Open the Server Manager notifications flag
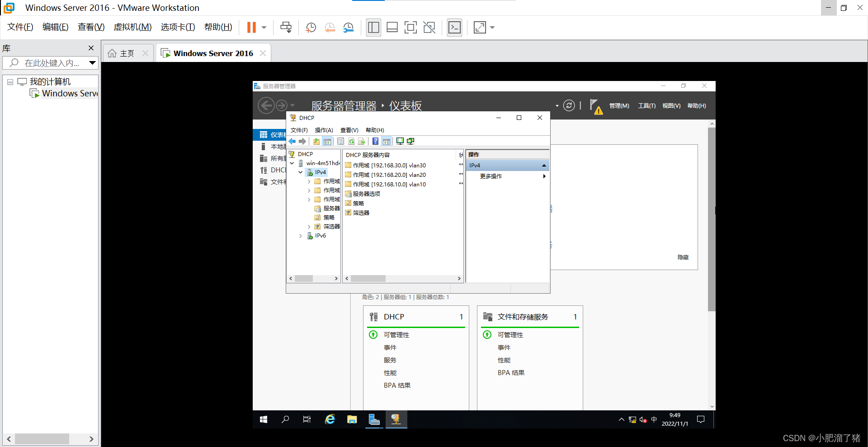Viewport: 868px width, 447px height. coord(595,106)
